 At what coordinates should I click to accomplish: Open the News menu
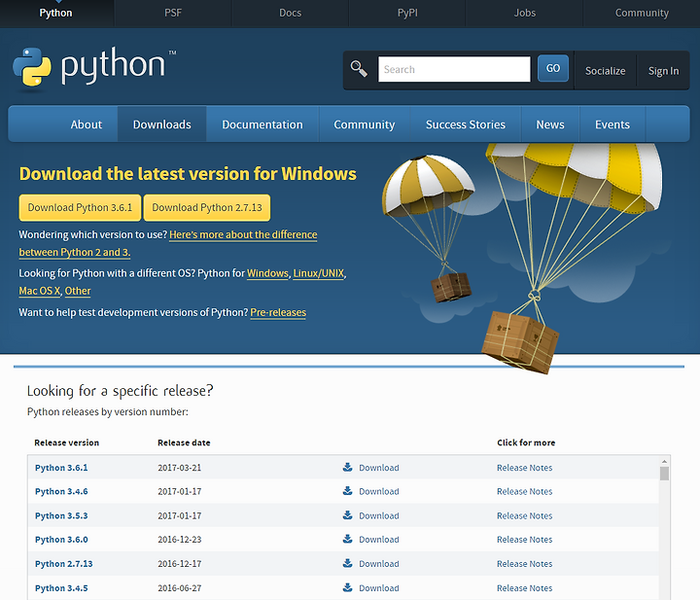click(x=550, y=124)
